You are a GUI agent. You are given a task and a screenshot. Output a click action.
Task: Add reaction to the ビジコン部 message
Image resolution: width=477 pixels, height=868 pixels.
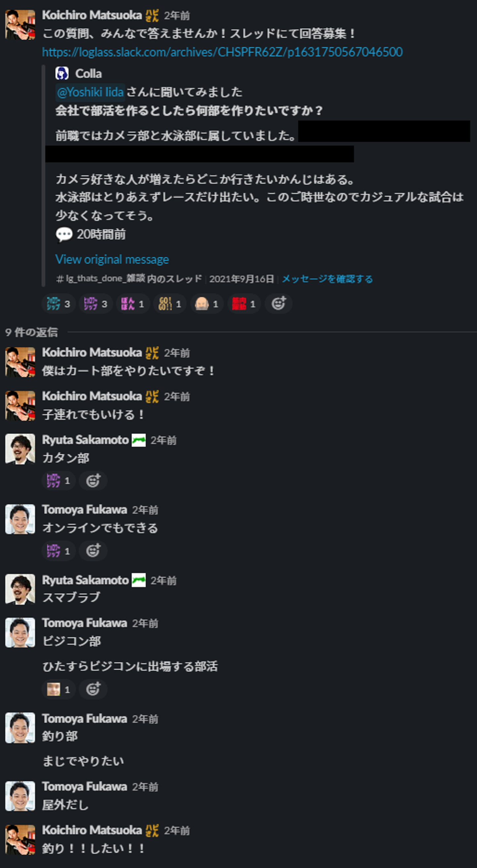pyautogui.click(x=93, y=689)
